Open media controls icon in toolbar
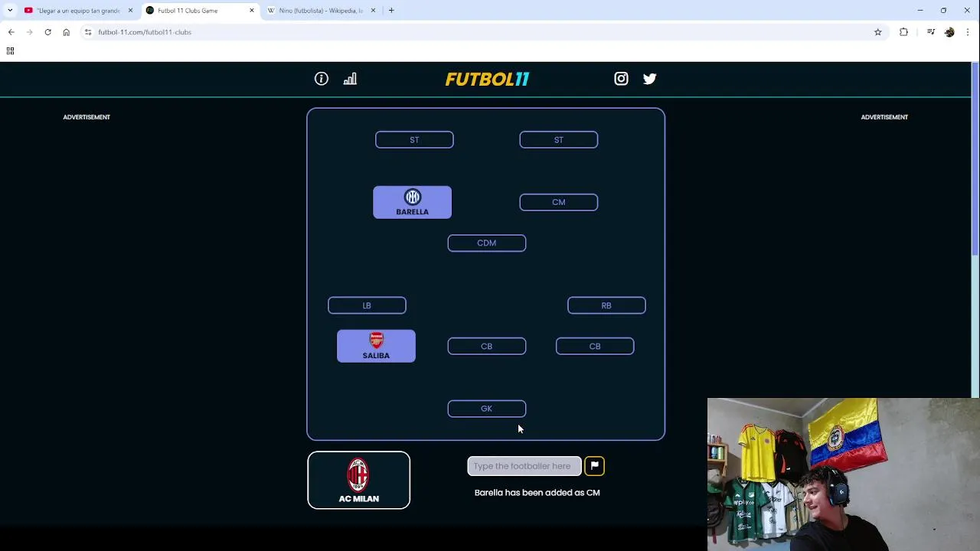 930,32
